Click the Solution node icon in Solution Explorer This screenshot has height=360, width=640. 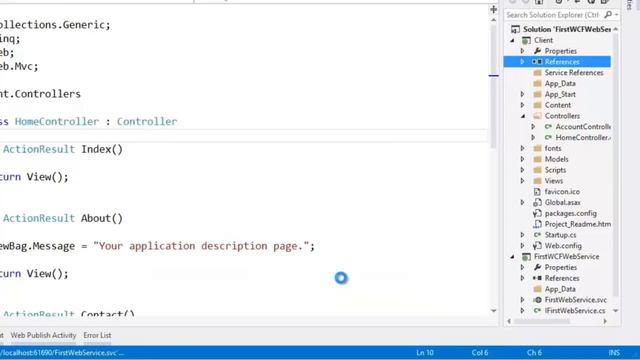(516, 29)
